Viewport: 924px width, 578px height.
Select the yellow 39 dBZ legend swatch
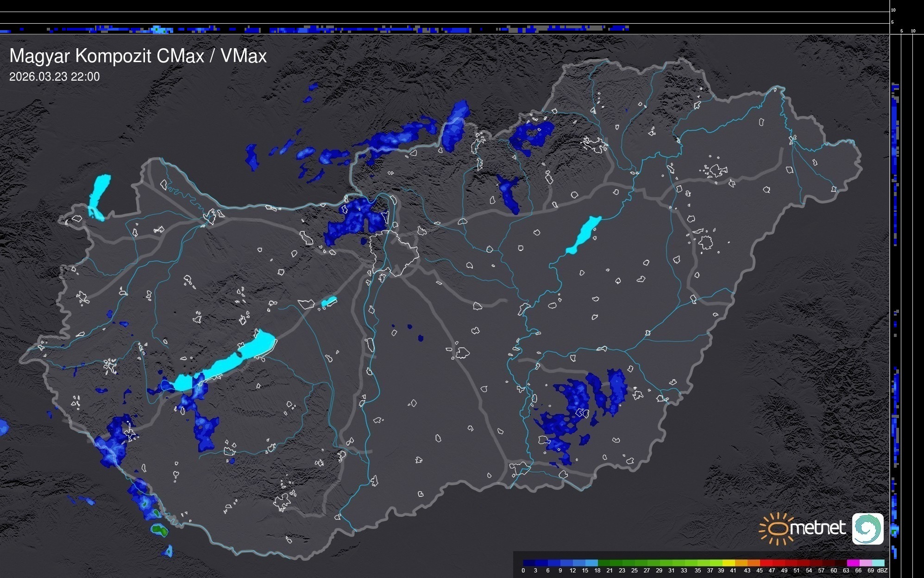(x=729, y=563)
